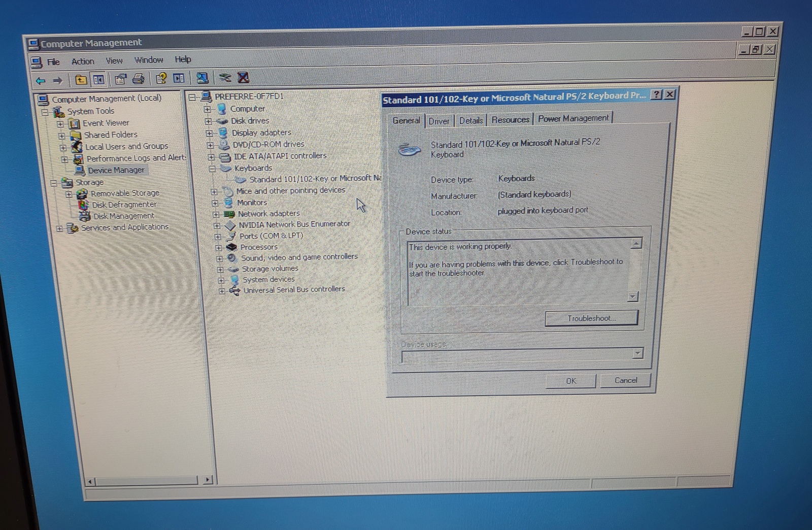Image resolution: width=812 pixels, height=530 pixels.
Task: Expand the Display adapters node
Action: 209,133
